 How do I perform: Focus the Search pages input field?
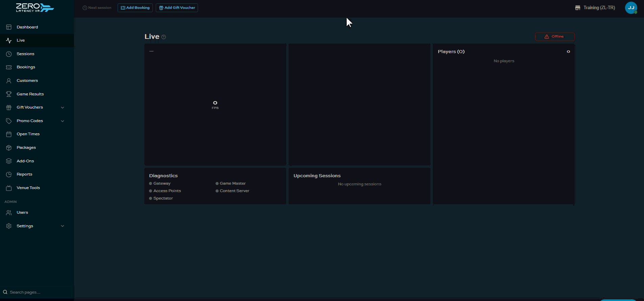coord(37,292)
